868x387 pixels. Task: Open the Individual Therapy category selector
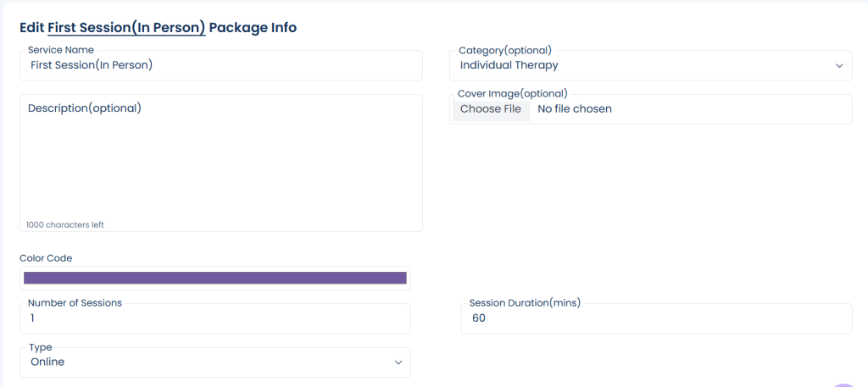644,65
